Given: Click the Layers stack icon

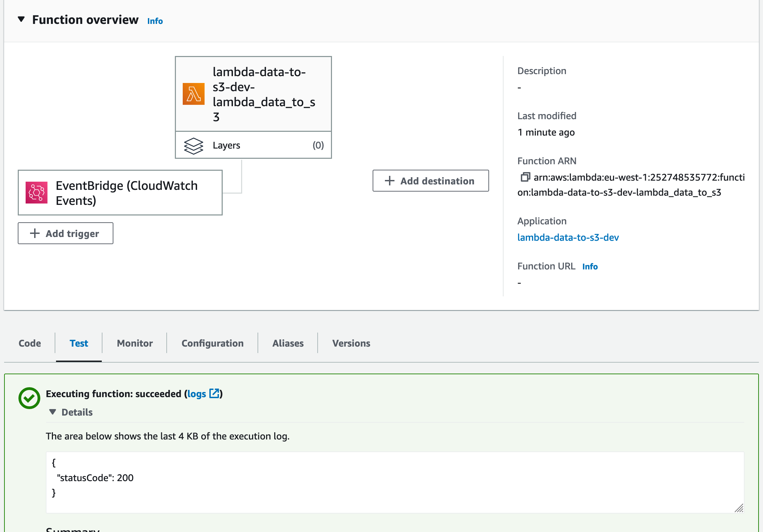Looking at the screenshot, I should [x=194, y=146].
